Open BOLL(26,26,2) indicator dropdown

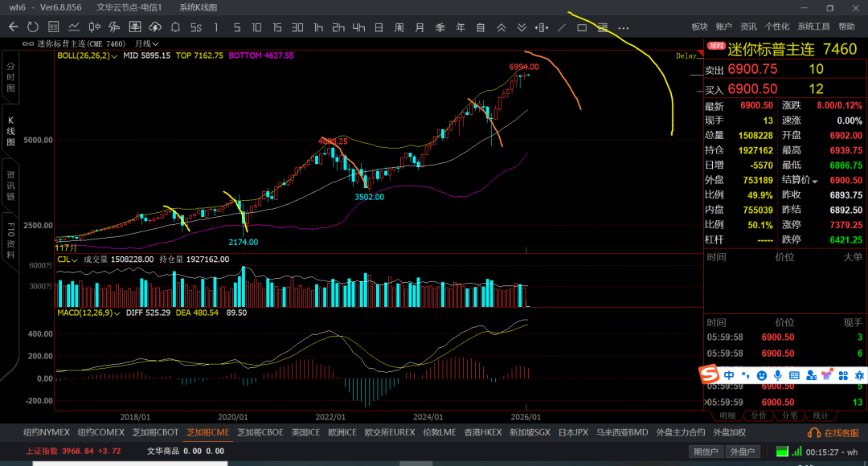[x=87, y=56]
